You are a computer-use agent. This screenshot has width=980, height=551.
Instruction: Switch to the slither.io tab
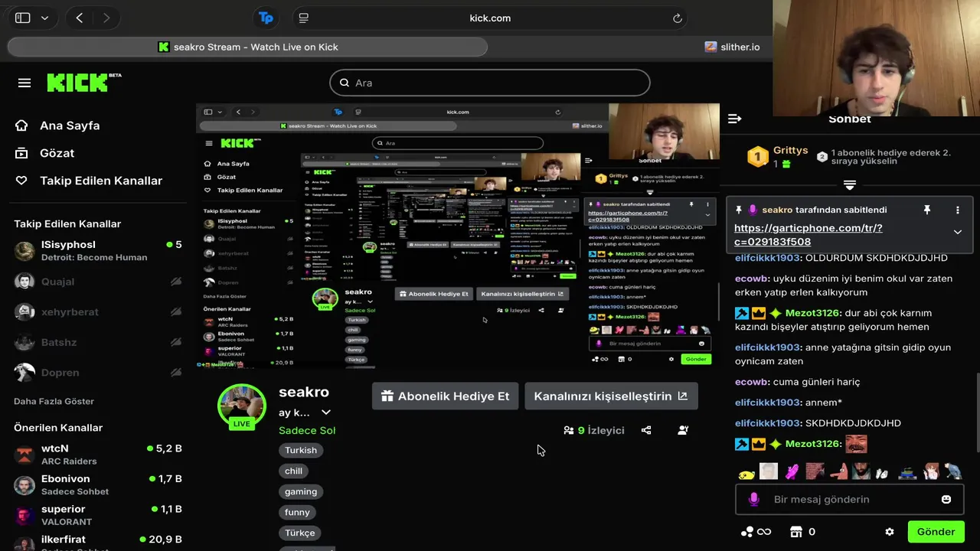pos(733,47)
